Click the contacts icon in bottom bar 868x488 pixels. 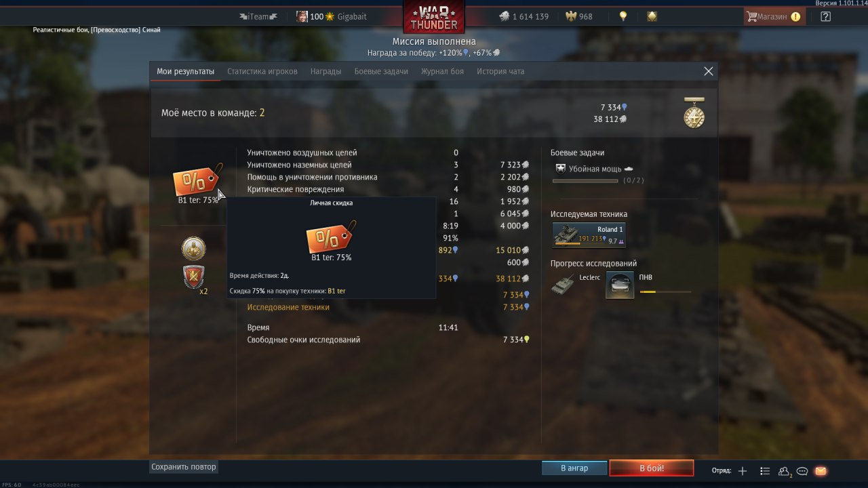point(785,471)
